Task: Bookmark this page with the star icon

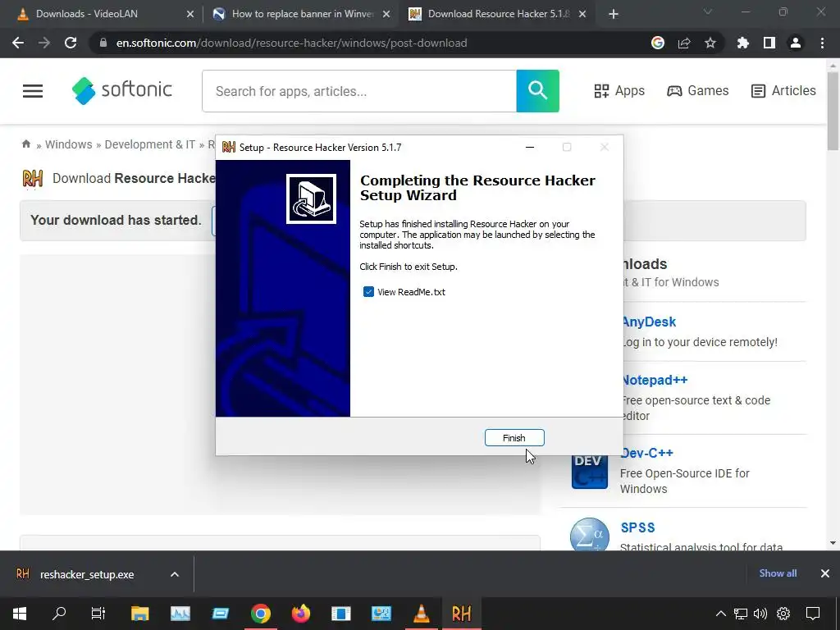Action: 710,43
